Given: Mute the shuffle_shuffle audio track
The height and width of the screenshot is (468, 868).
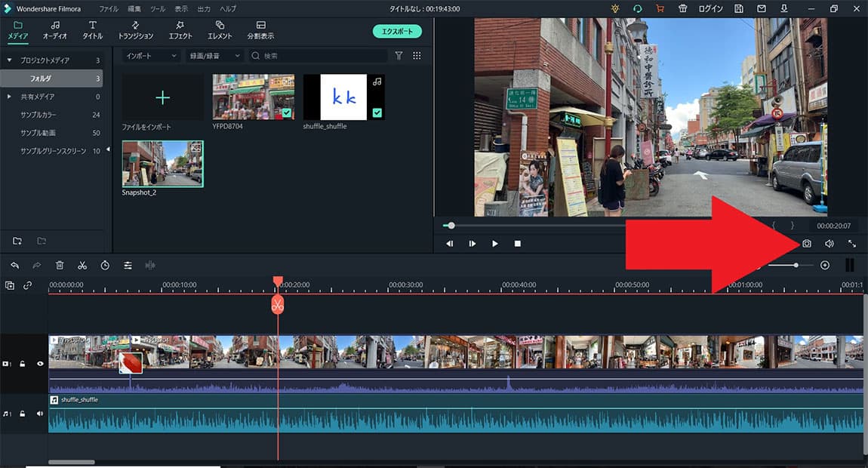Looking at the screenshot, I should click(40, 413).
